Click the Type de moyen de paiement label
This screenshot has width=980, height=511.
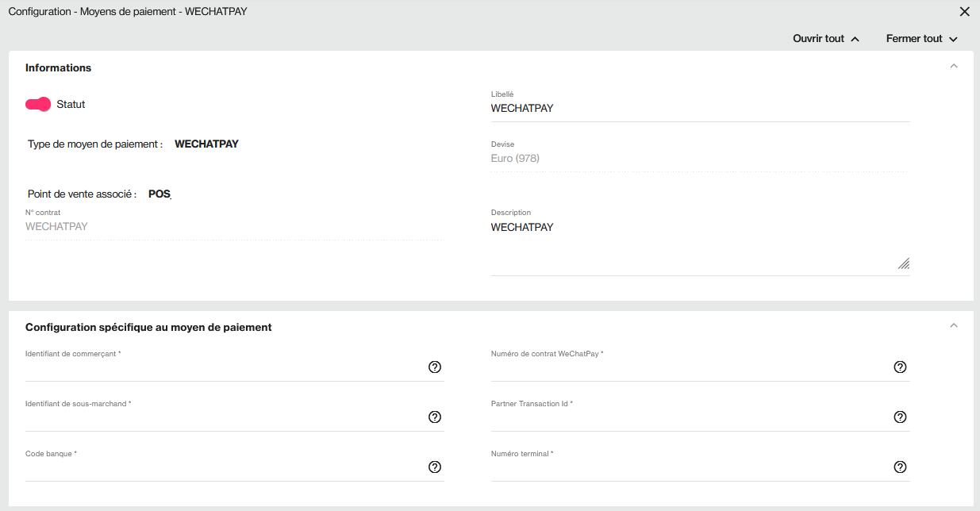click(x=95, y=144)
